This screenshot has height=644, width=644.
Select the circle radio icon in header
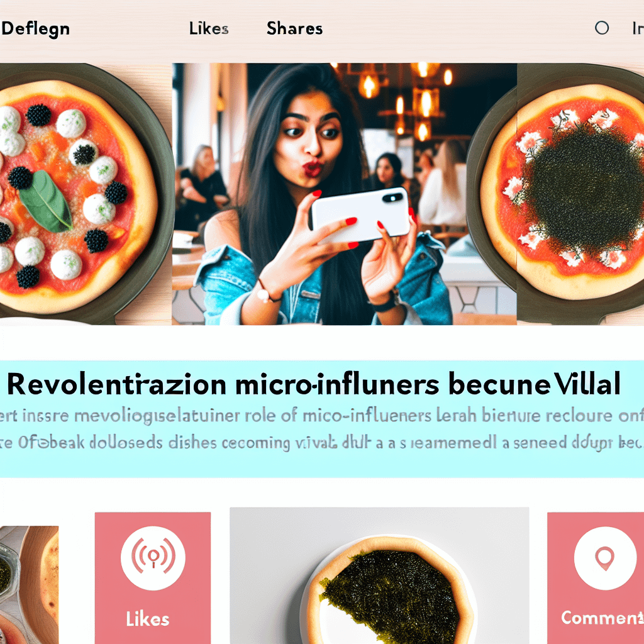[x=602, y=28]
